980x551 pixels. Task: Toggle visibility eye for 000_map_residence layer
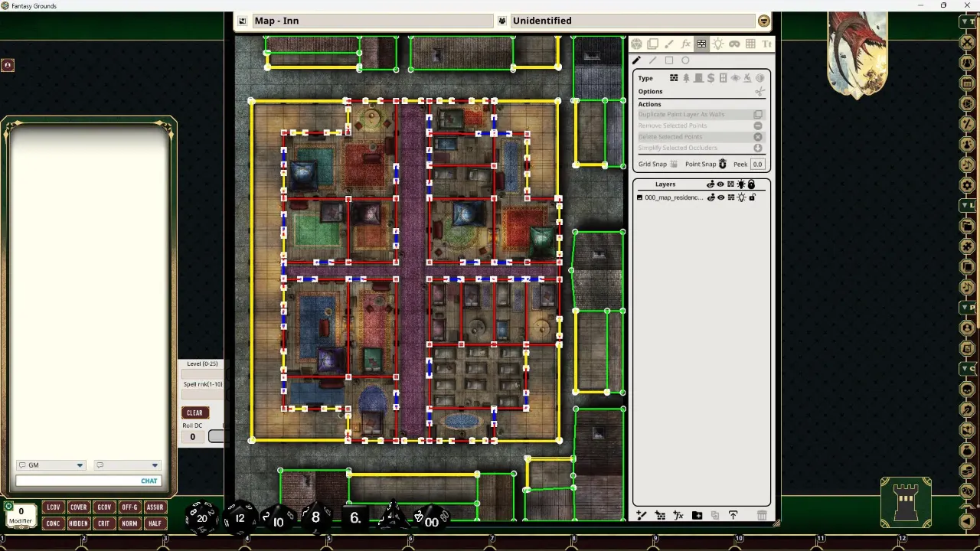click(x=720, y=197)
